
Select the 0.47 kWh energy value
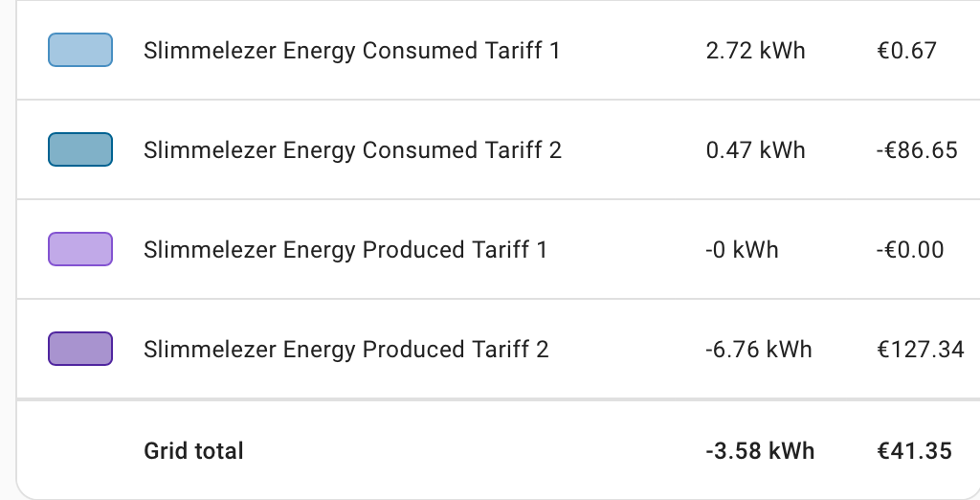pyautogui.click(x=756, y=150)
